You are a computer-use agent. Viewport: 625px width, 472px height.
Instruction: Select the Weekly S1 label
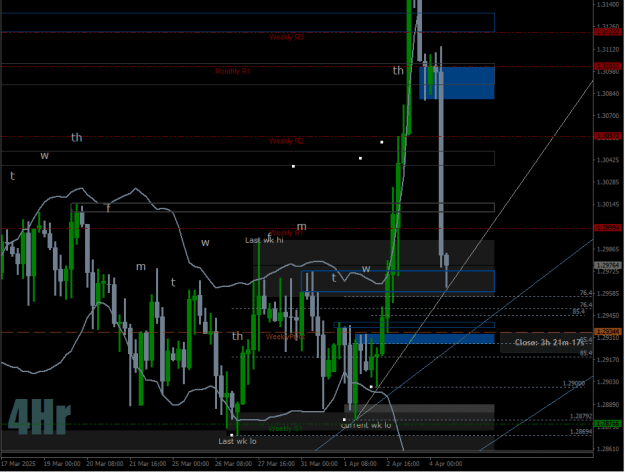pos(285,429)
